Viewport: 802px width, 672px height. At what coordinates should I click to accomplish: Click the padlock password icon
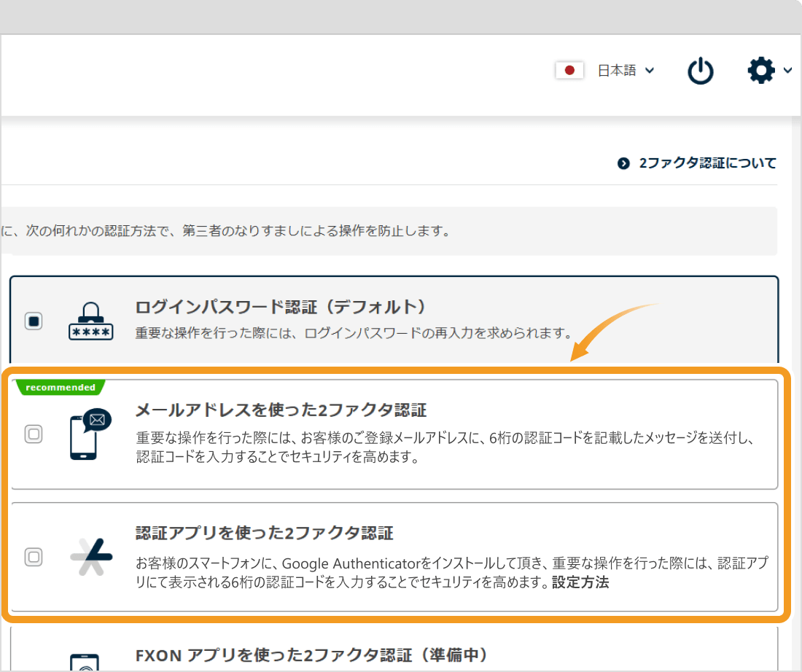[x=91, y=321]
